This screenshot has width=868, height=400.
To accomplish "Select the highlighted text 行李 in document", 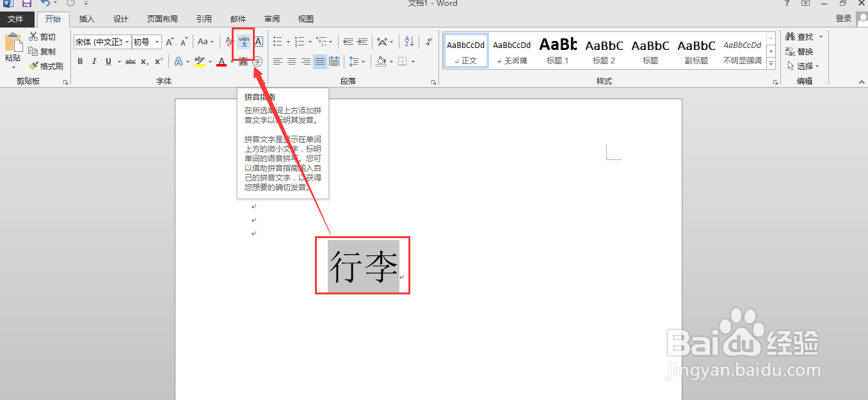I will pos(362,266).
